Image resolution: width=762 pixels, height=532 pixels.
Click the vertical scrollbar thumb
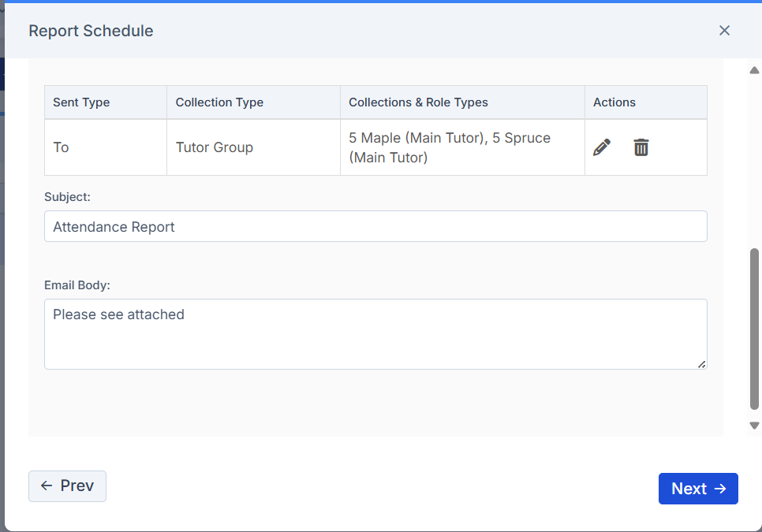tap(754, 329)
